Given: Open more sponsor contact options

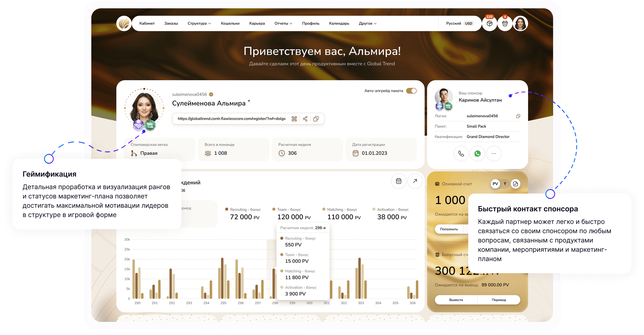Looking at the screenshot, I should click(494, 154).
